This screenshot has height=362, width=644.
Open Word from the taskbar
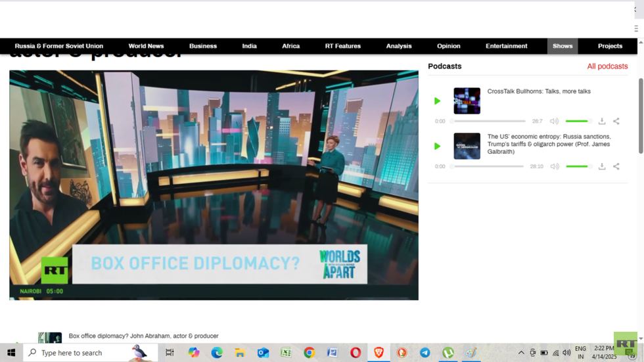333,353
